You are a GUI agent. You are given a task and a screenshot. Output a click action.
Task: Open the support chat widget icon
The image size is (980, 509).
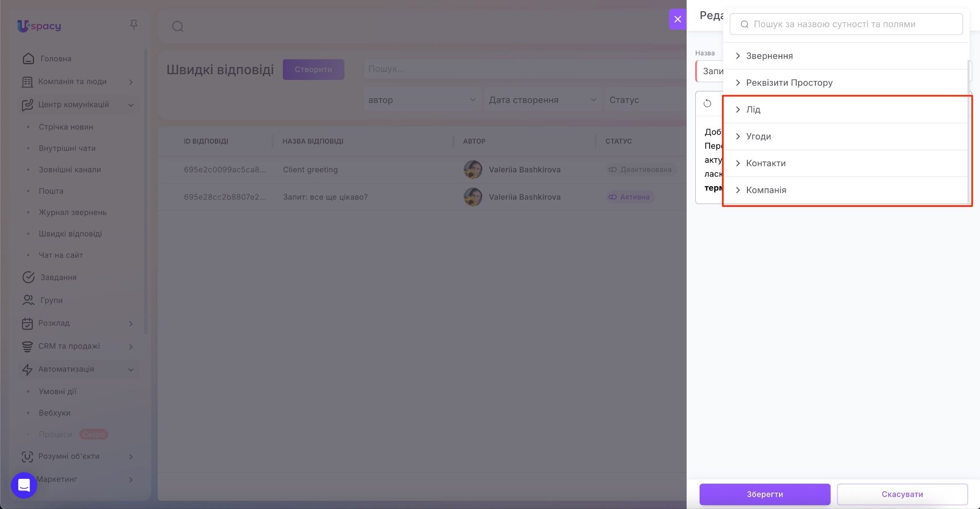coord(24,485)
